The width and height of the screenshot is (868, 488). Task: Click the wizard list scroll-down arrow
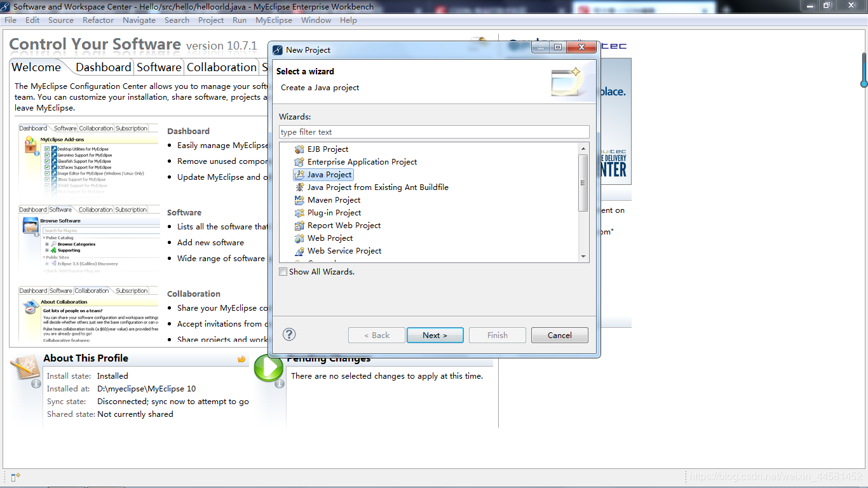point(583,257)
